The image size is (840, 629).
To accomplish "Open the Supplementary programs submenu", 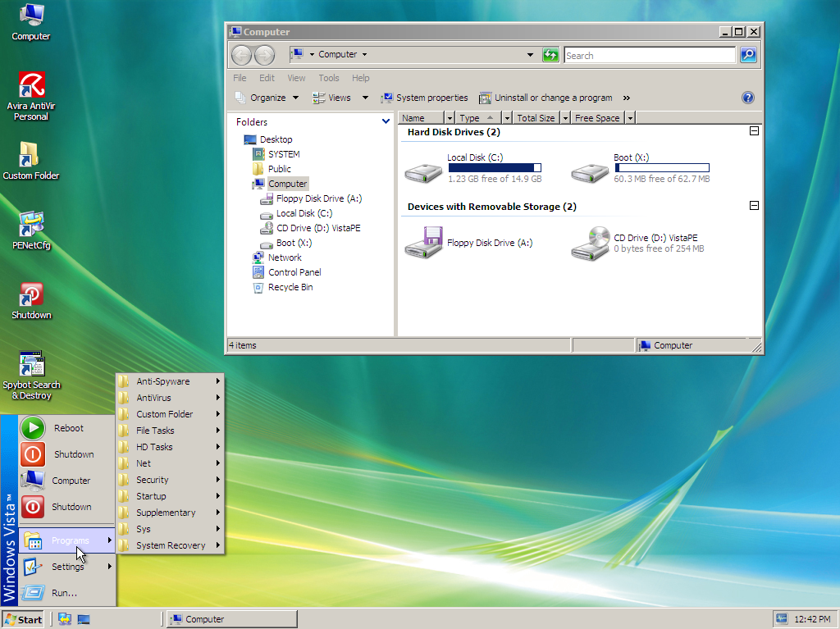I will click(171, 513).
